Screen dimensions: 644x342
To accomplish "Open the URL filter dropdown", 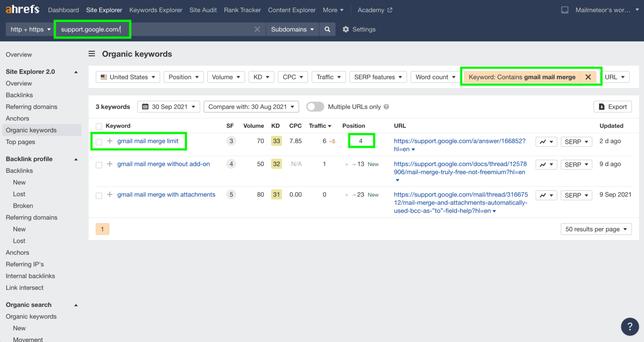I will click(615, 77).
